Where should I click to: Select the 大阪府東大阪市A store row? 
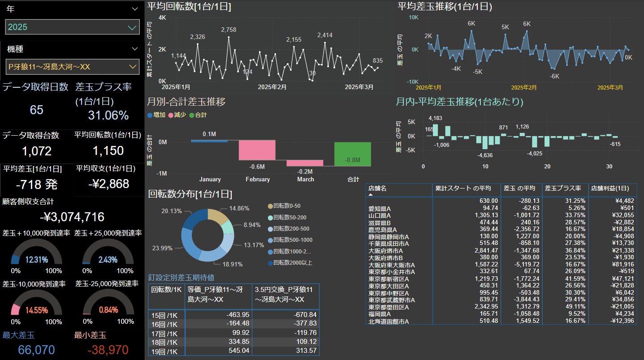[x=392, y=265]
